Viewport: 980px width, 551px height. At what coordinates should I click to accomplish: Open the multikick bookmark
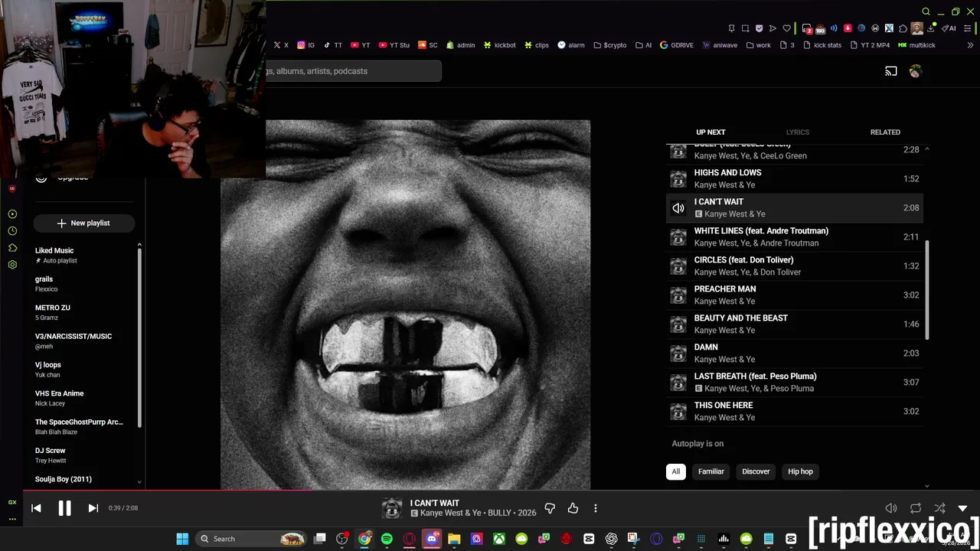(x=916, y=45)
